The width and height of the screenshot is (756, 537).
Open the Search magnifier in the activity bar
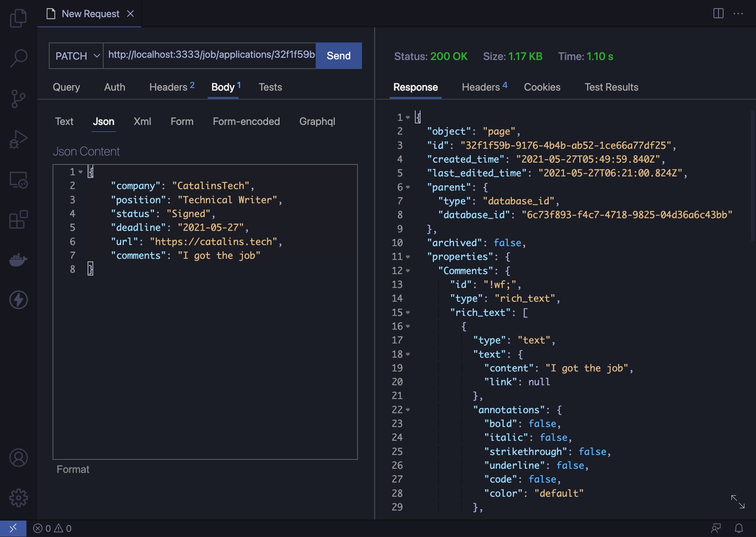click(x=18, y=58)
